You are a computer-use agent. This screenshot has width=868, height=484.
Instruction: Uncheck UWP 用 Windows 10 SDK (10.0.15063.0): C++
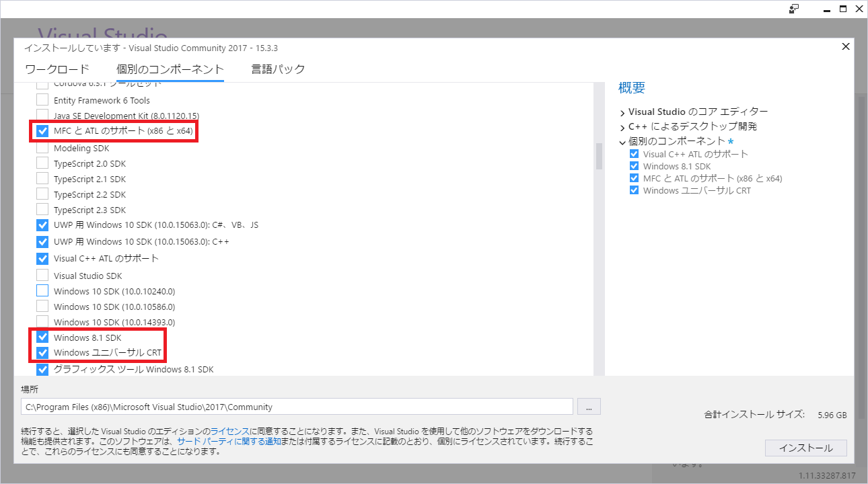coord(42,241)
